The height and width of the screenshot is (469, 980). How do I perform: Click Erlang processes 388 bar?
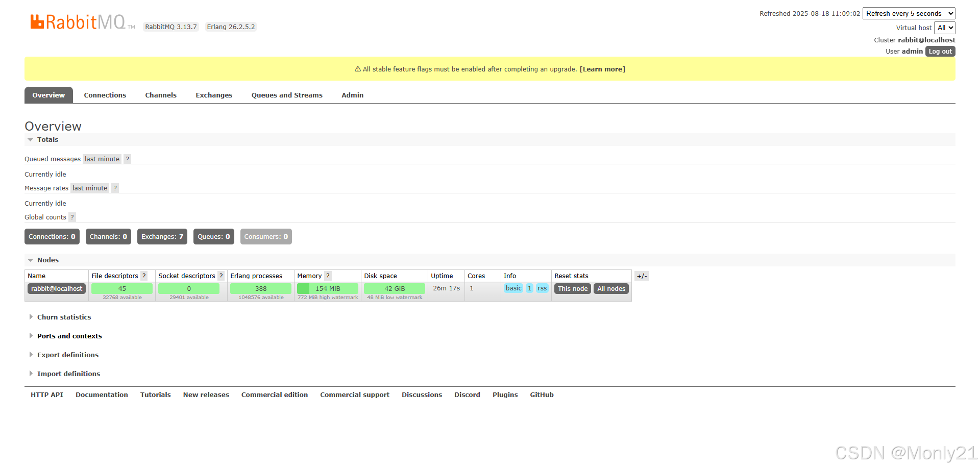coord(261,289)
